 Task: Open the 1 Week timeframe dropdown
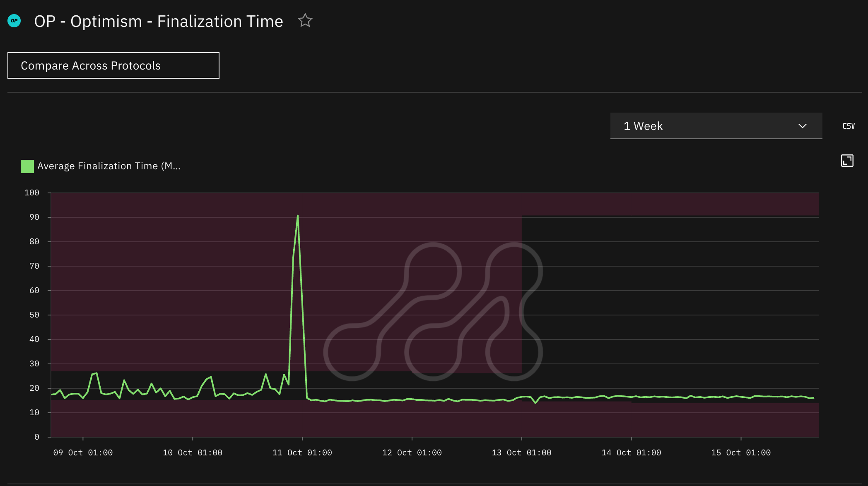point(716,126)
